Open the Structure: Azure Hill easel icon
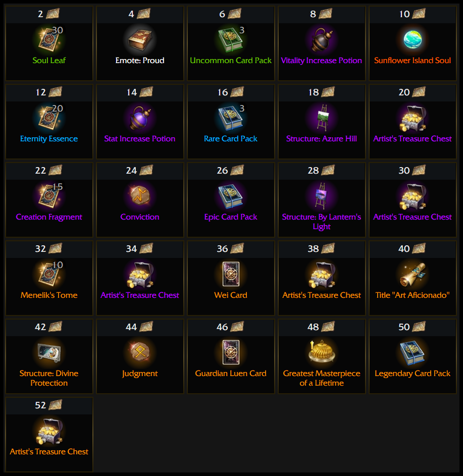 (x=322, y=118)
